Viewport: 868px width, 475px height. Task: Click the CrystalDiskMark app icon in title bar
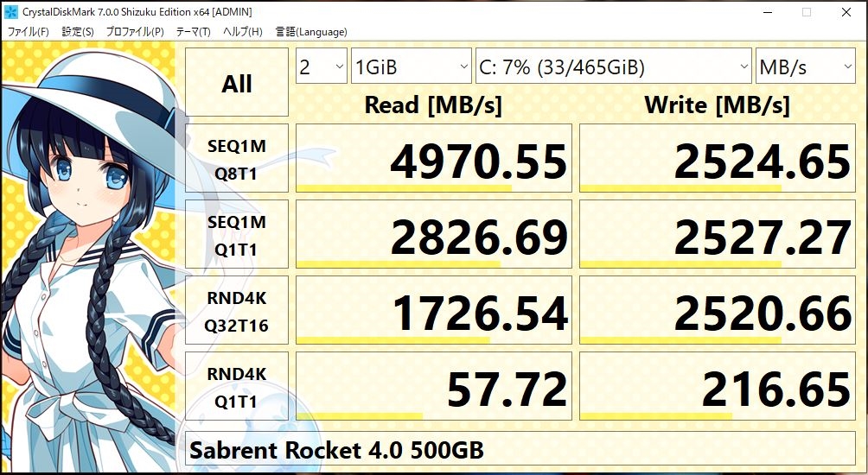[10, 11]
